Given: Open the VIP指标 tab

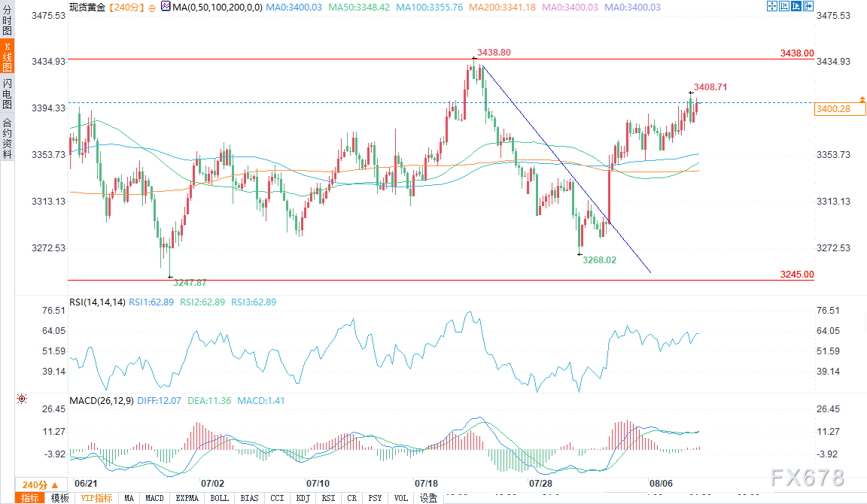Looking at the screenshot, I should point(96,498).
